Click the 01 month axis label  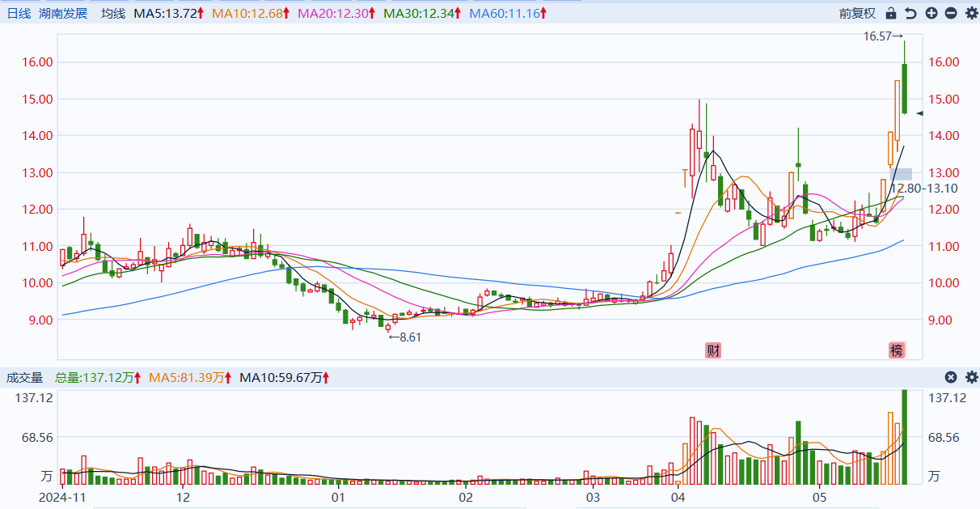point(336,496)
